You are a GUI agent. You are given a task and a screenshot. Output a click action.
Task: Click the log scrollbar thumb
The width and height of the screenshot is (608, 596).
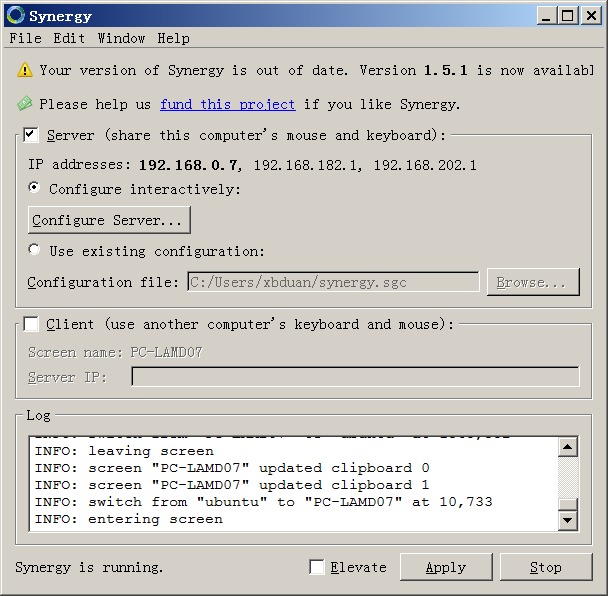tap(568, 504)
